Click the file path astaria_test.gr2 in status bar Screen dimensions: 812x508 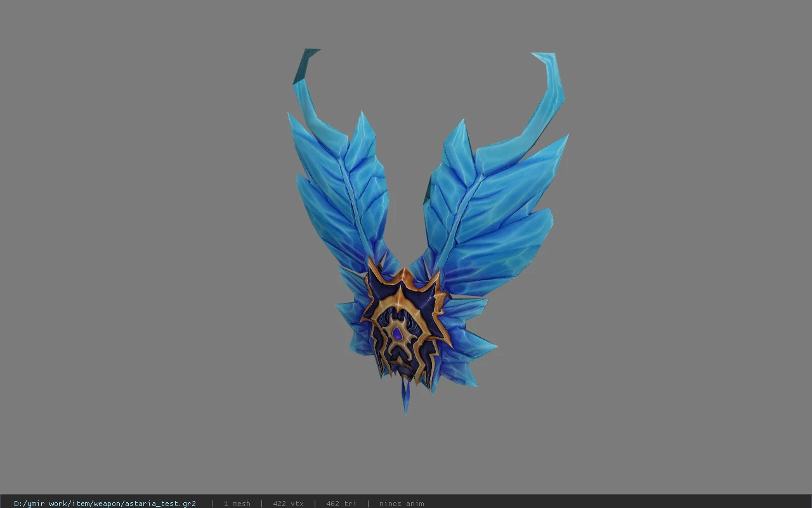(x=105, y=503)
